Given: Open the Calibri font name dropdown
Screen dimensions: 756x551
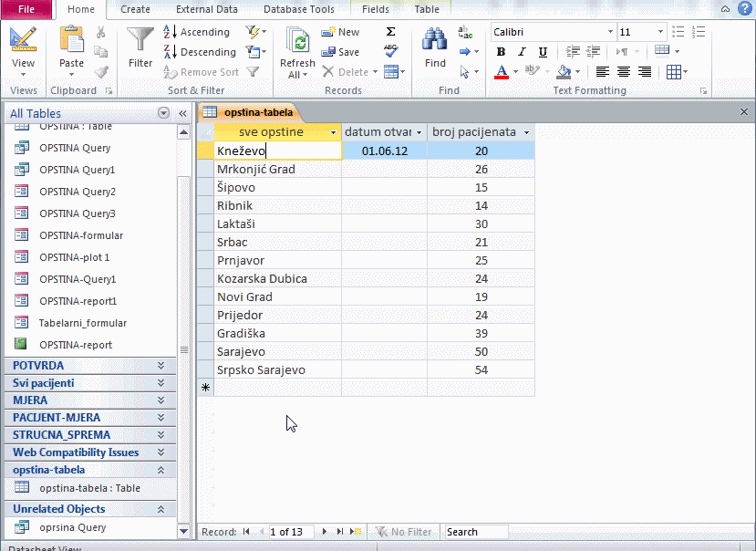Looking at the screenshot, I should pyautogui.click(x=610, y=32).
